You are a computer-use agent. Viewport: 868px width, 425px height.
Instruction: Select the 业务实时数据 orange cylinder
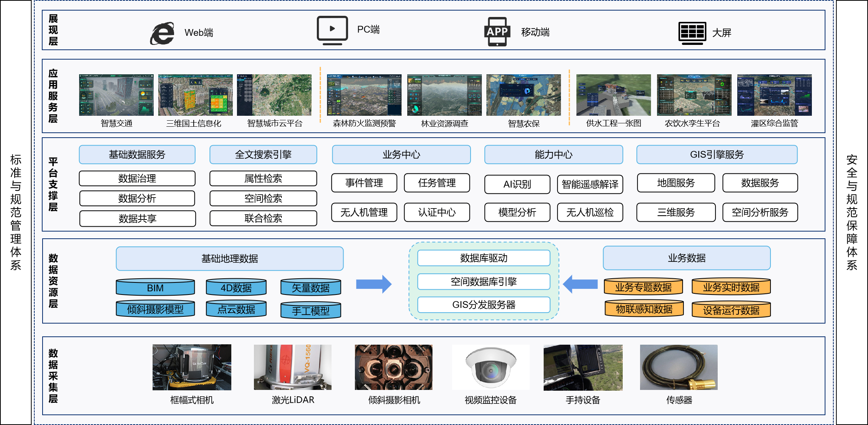[x=731, y=287]
